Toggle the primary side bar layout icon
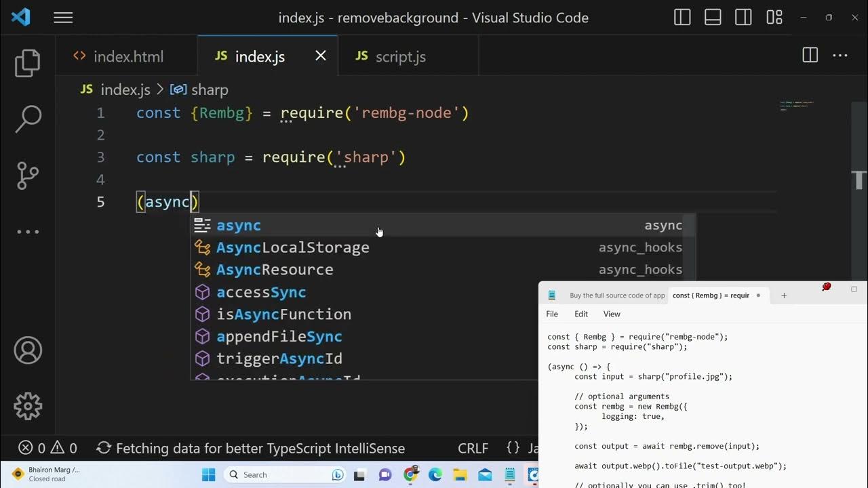The height and width of the screenshot is (488, 868). click(x=682, y=18)
